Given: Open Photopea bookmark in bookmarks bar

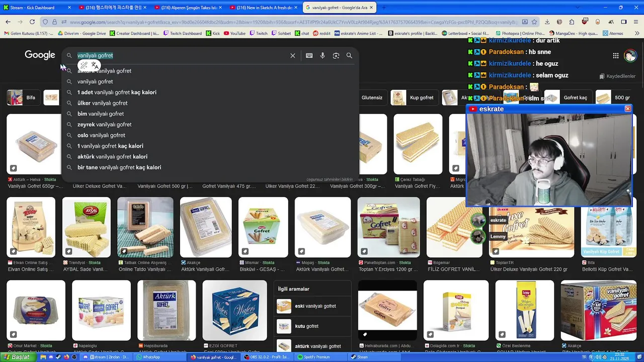Looking at the screenshot, I should [x=520, y=33].
